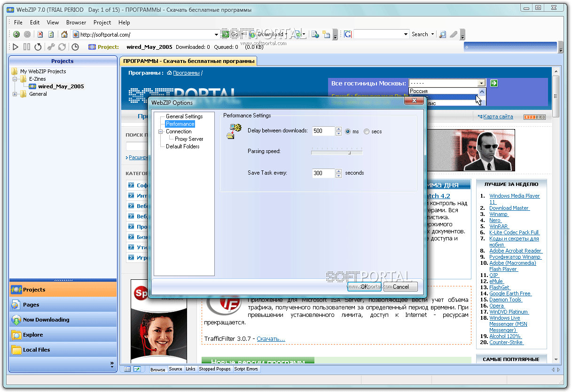Click the Parsing speed slider
The image size is (572, 392).
pyautogui.click(x=337, y=152)
